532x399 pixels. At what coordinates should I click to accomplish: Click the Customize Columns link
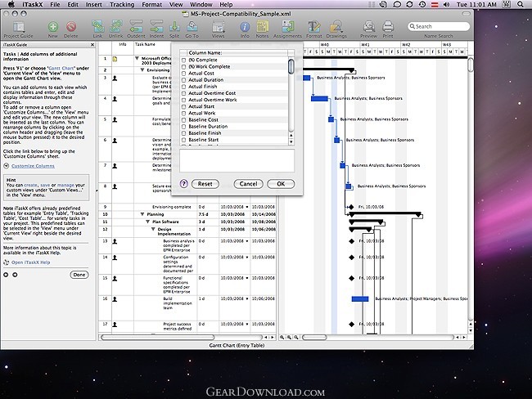(x=33, y=166)
